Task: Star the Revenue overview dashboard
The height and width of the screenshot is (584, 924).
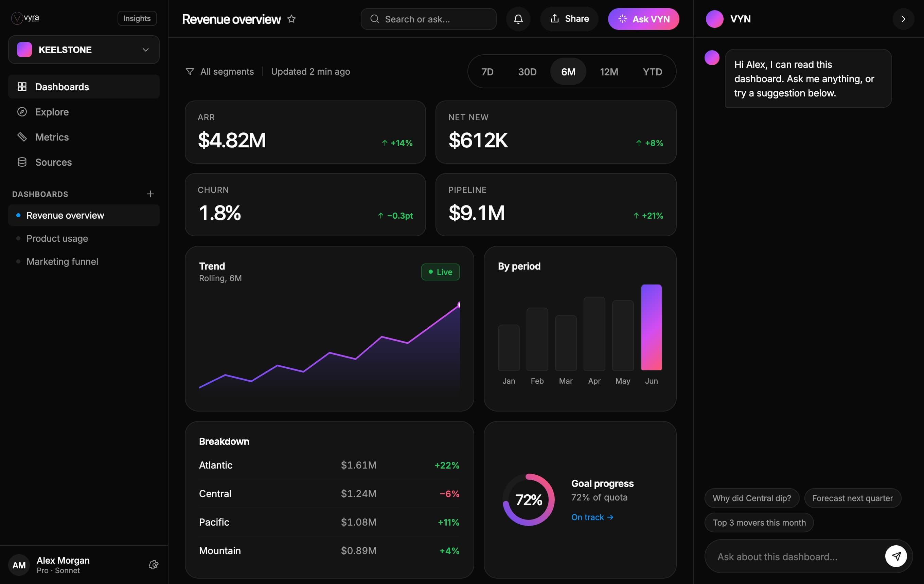Action: tap(291, 19)
